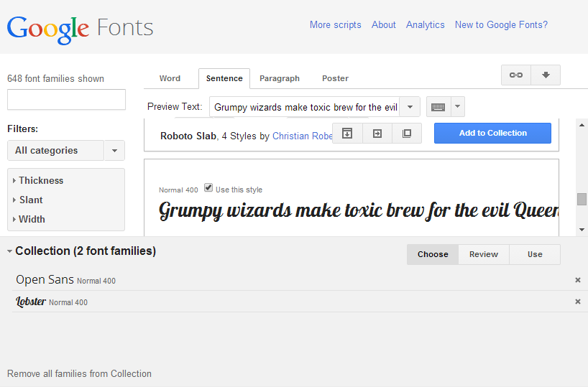The width and height of the screenshot is (588, 387).
Task: Click the 648 font families shown text
Action: (55, 79)
